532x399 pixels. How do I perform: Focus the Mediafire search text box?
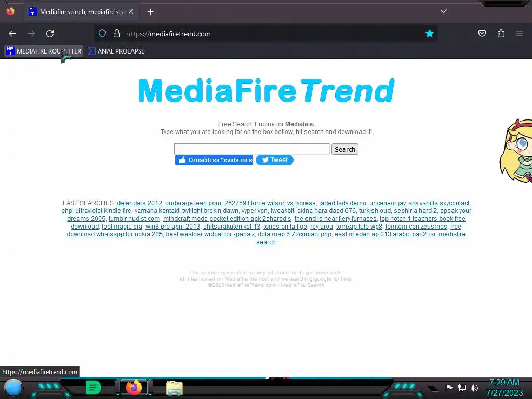252,149
